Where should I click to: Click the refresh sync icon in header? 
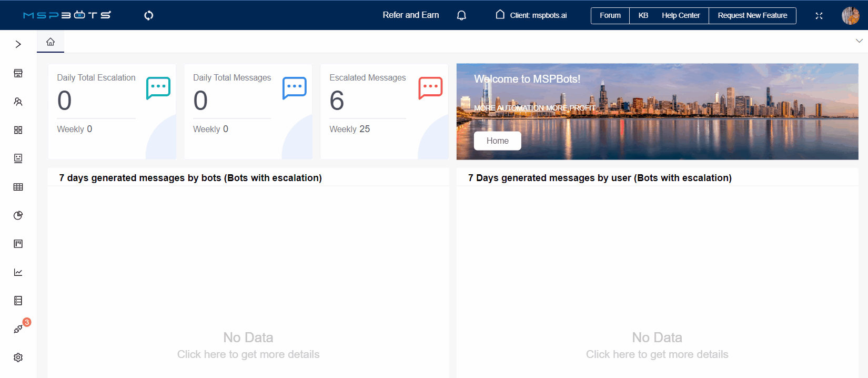[149, 15]
